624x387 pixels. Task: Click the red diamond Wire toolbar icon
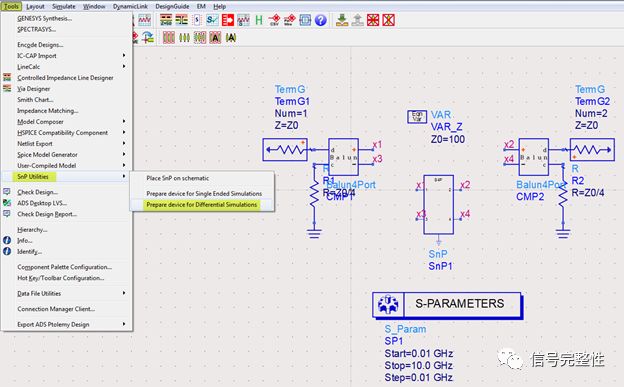(289, 20)
